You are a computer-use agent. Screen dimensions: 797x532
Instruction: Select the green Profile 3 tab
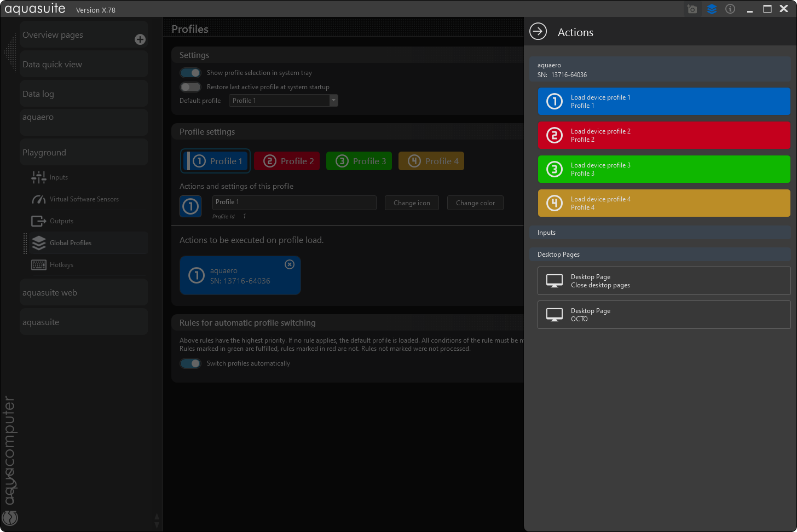coord(359,161)
